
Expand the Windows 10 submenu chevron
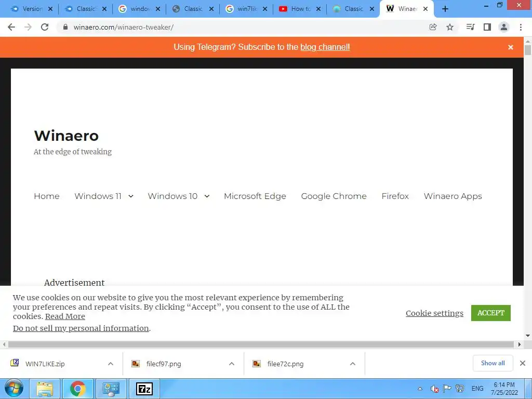pos(207,196)
